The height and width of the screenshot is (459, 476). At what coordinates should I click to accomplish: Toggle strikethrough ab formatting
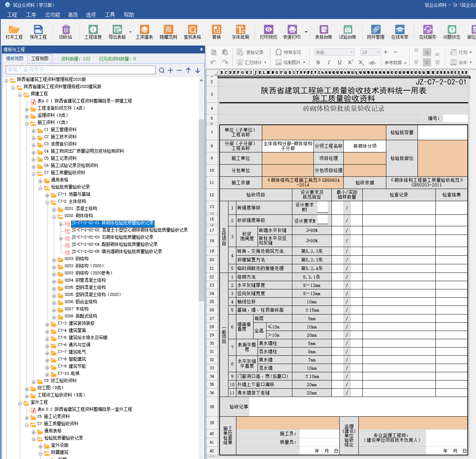(x=372, y=62)
